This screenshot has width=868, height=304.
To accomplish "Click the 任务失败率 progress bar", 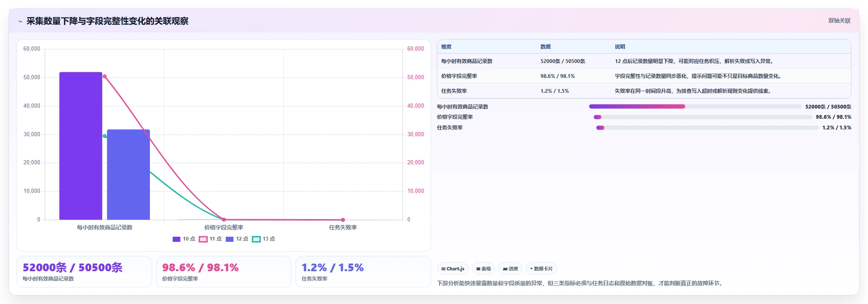I will 707,128.
